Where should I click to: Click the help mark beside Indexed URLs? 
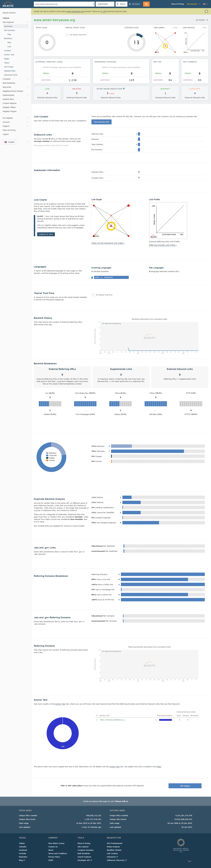104,172
